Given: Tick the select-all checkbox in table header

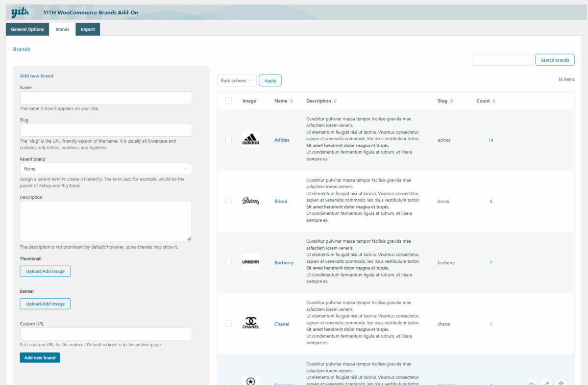Looking at the screenshot, I should [x=228, y=101].
